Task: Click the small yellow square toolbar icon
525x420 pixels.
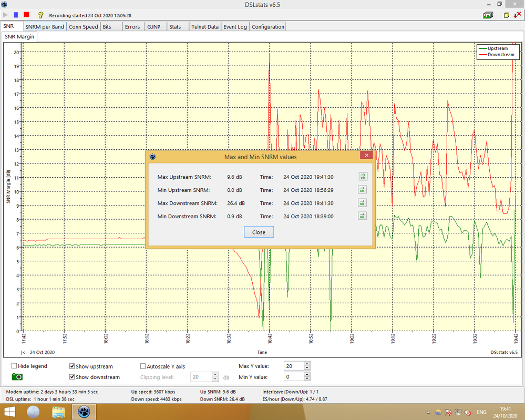Action: tap(506, 15)
